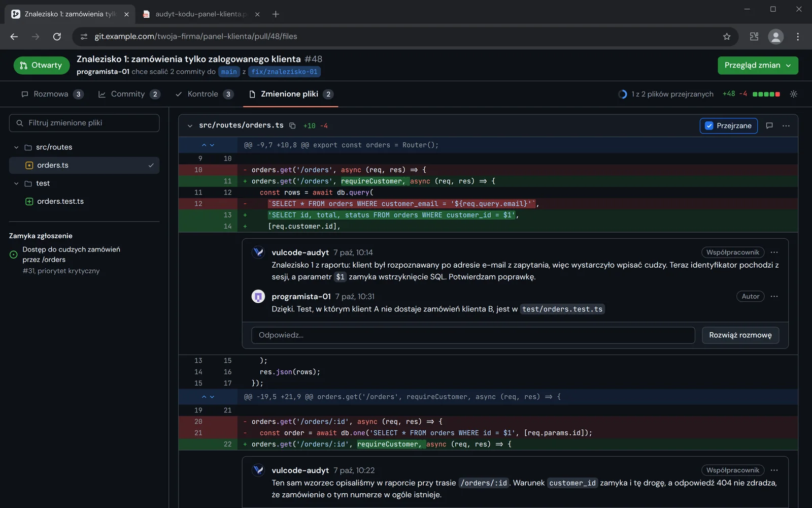Screen dimensions: 812x508
Task: Click the Otwarty status badge
Action: [x=42, y=66]
